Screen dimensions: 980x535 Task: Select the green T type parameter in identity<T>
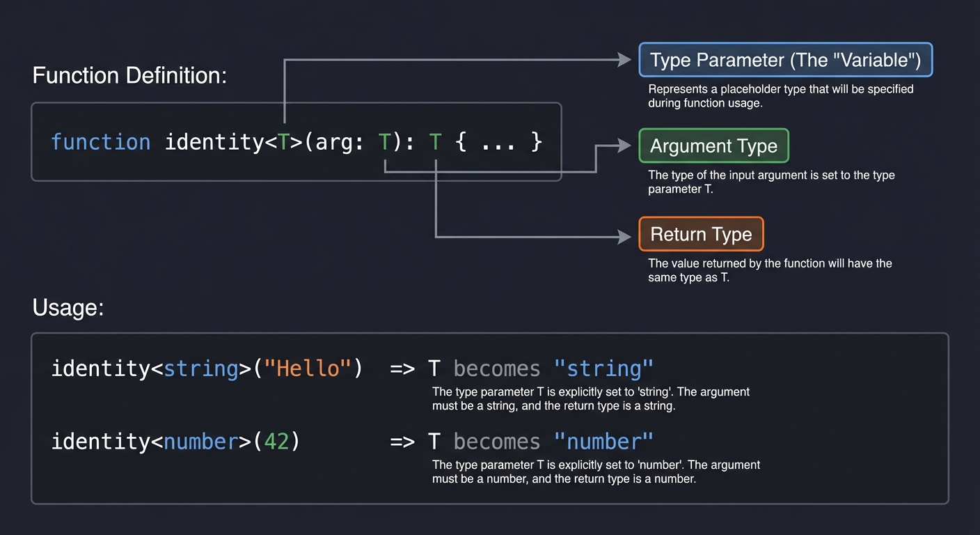click(284, 141)
